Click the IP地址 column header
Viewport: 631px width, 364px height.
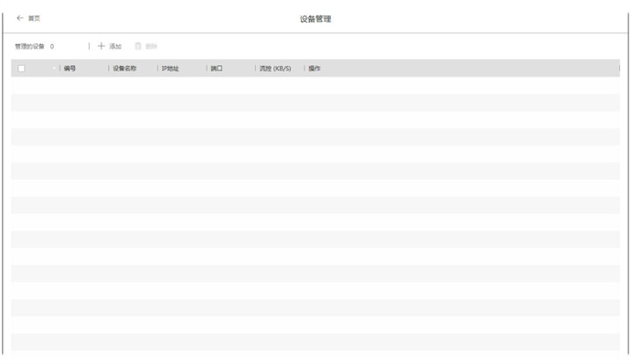click(x=170, y=69)
